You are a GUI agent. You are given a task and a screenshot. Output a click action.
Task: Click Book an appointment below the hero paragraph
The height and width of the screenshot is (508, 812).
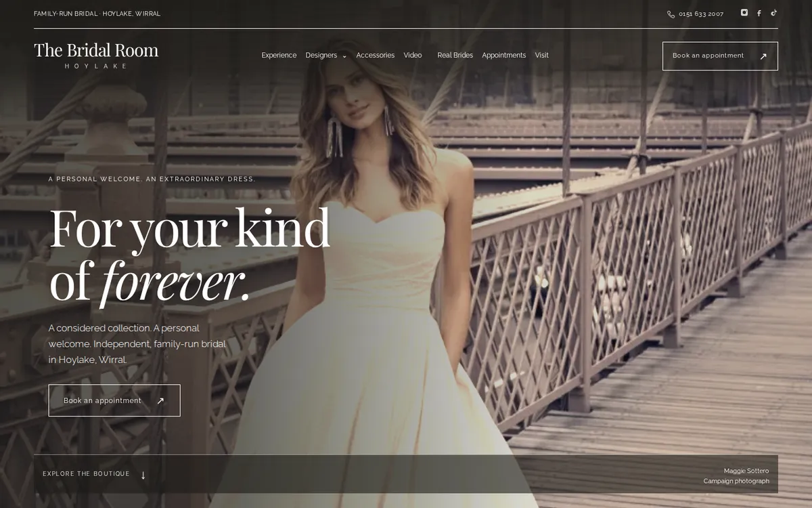tap(114, 400)
